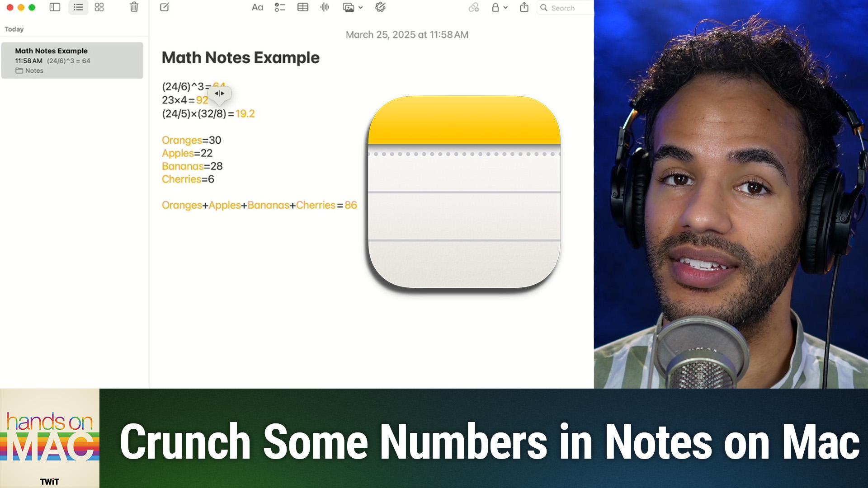Open the lock note dropdown

(500, 7)
